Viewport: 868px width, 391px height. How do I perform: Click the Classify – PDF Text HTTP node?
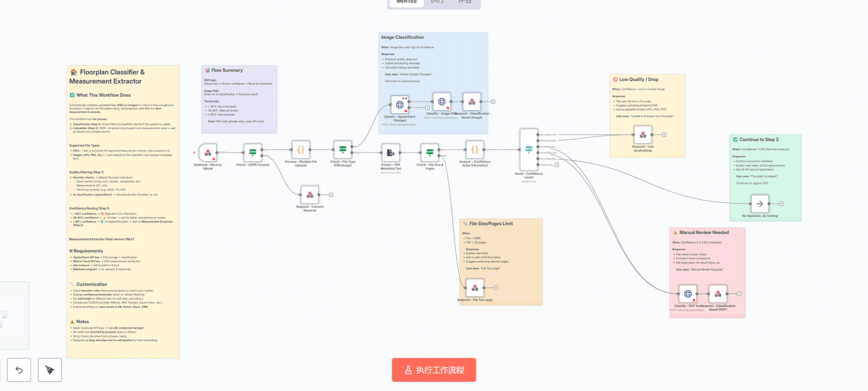[688, 294]
